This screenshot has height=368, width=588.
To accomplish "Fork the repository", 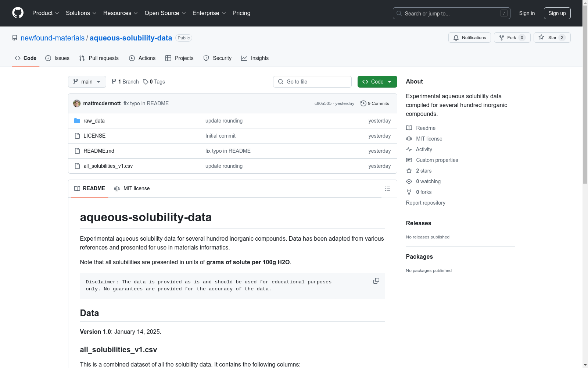I will (x=512, y=38).
